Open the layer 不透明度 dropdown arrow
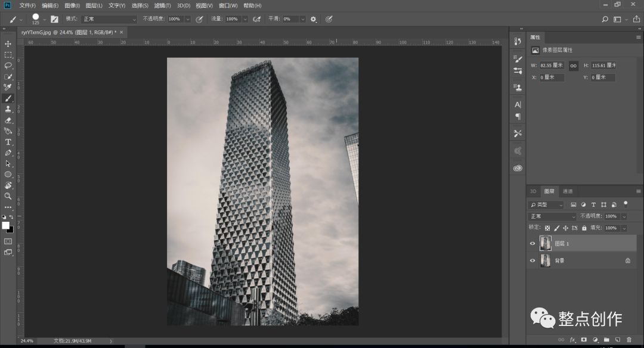The width and height of the screenshot is (644, 348). (624, 216)
